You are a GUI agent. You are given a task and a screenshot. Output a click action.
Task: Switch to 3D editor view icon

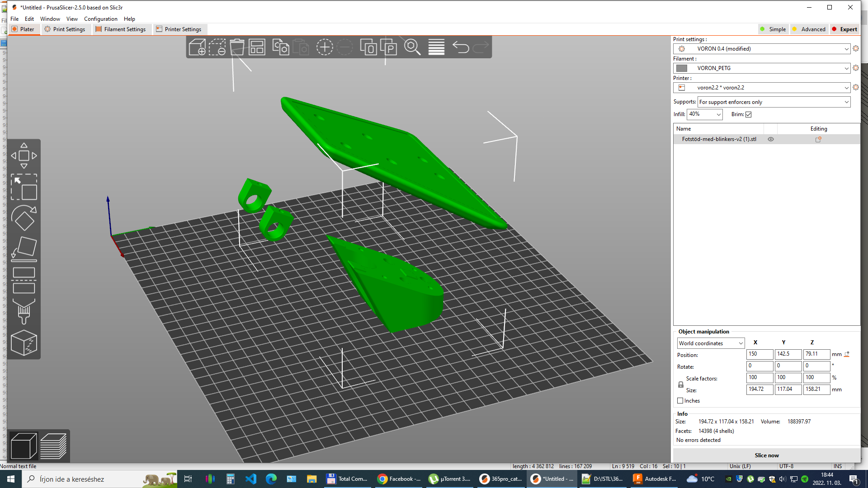pos(24,446)
